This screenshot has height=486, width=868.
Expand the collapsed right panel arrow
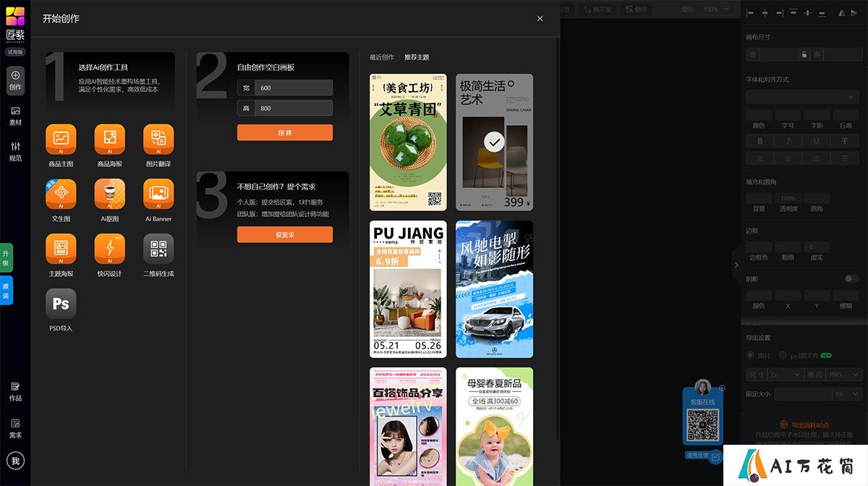coord(736,265)
